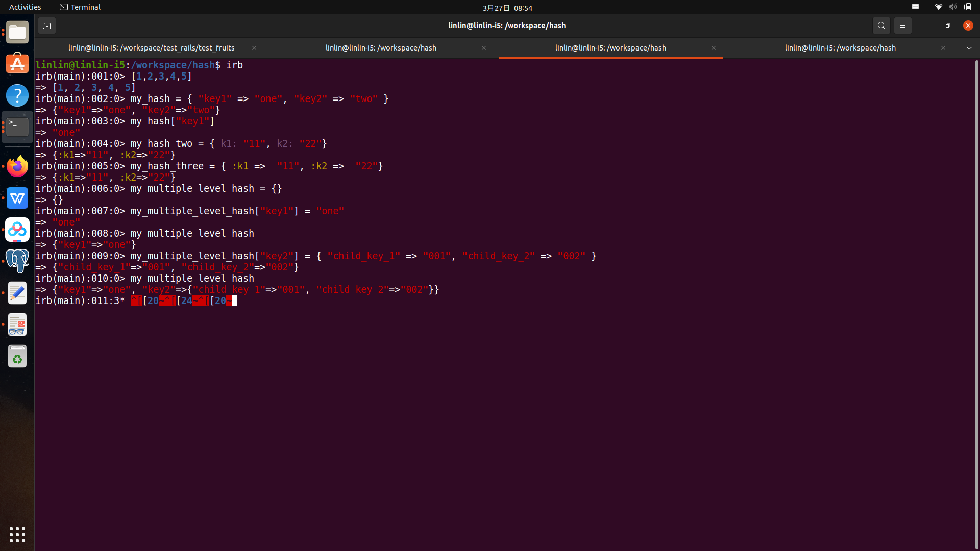Viewport: 980px width, 551px height.
Task: Click Activities button in top bar
Action: click(25, 7)
